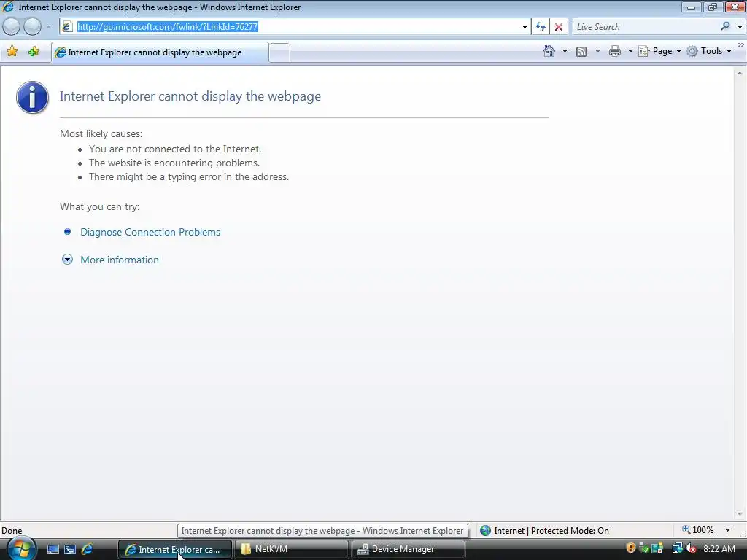Click the page heading 'Internet Explorer cannot display the webpage'
This screenshot has width=747, height=560.
190,96
